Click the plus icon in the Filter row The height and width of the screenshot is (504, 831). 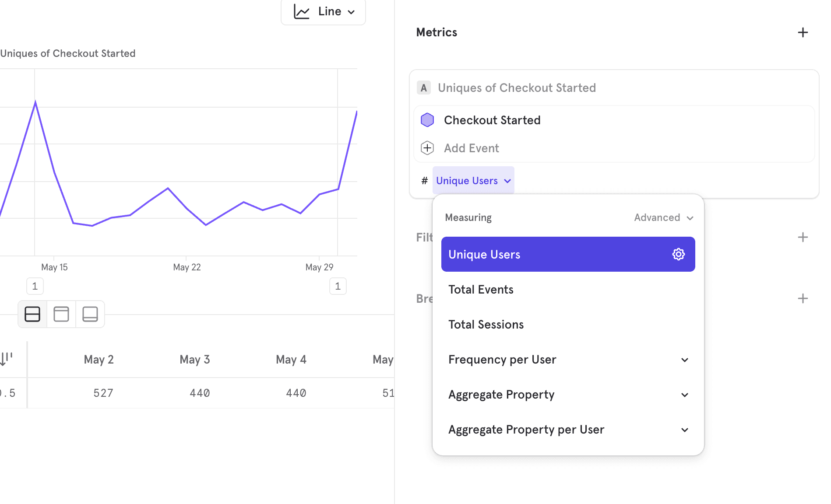[803, 237]
